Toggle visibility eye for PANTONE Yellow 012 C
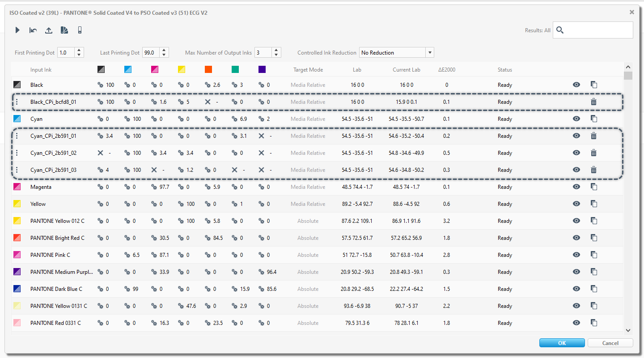Screen dimensions: 644x358 576,221
